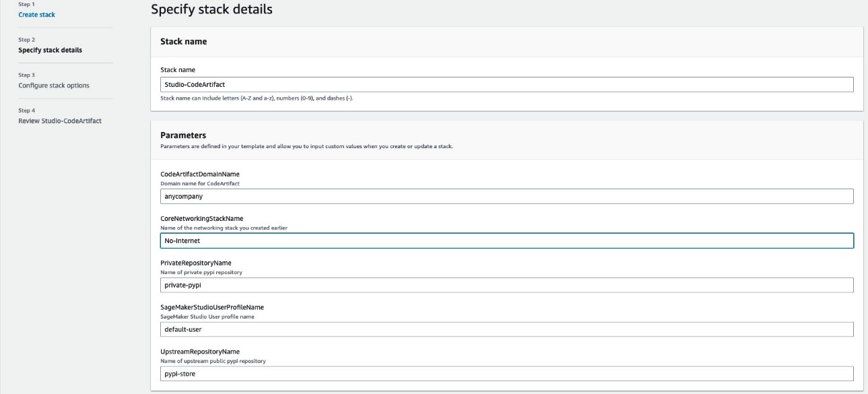868x394 pixels.
Task: Click the Step 1 label in sidebar
Action: [26, 4]
